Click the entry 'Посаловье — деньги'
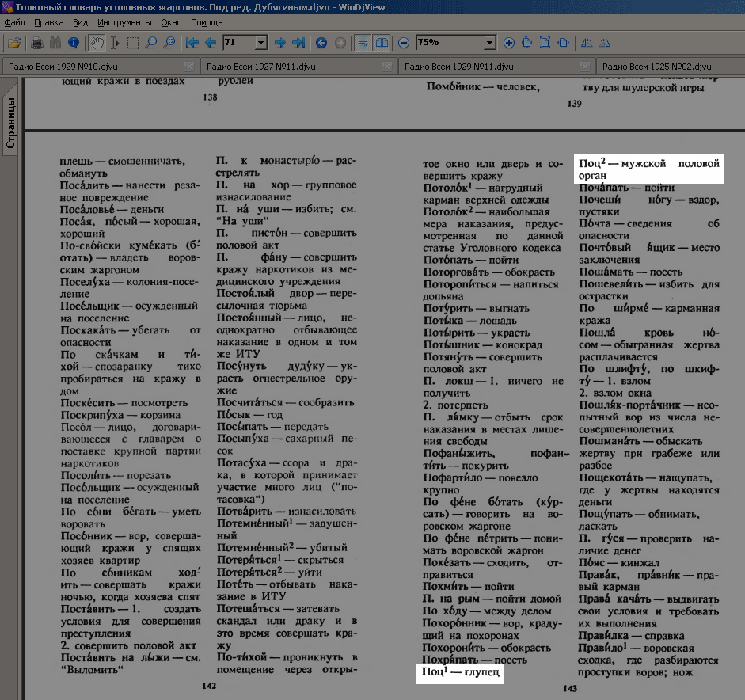 point(112,210)
